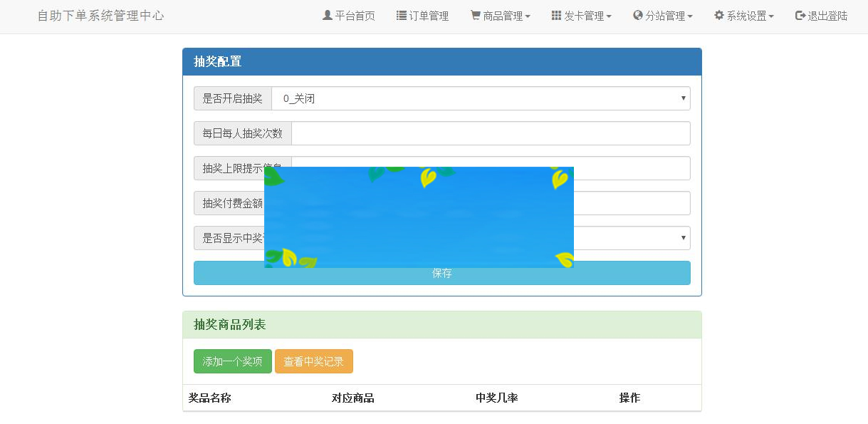
Task: Open 查看中奖记录 to view winning records
Action: (314, 361)
